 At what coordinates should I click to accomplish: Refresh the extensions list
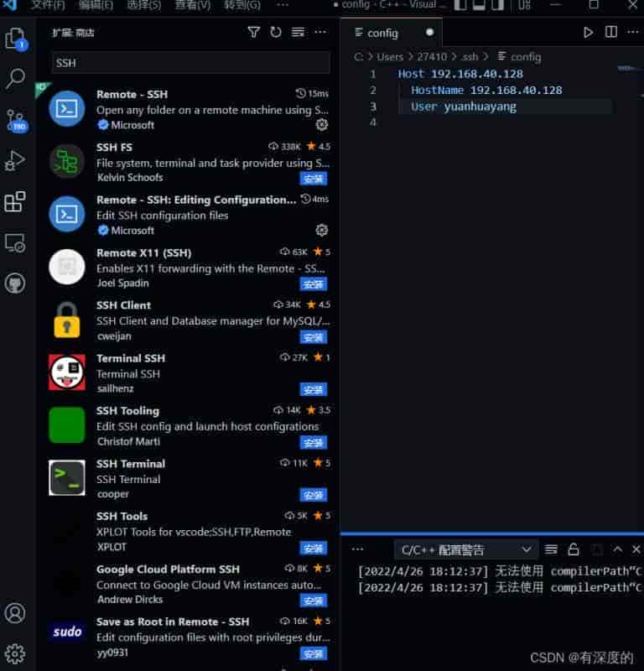tap(276, 33)
